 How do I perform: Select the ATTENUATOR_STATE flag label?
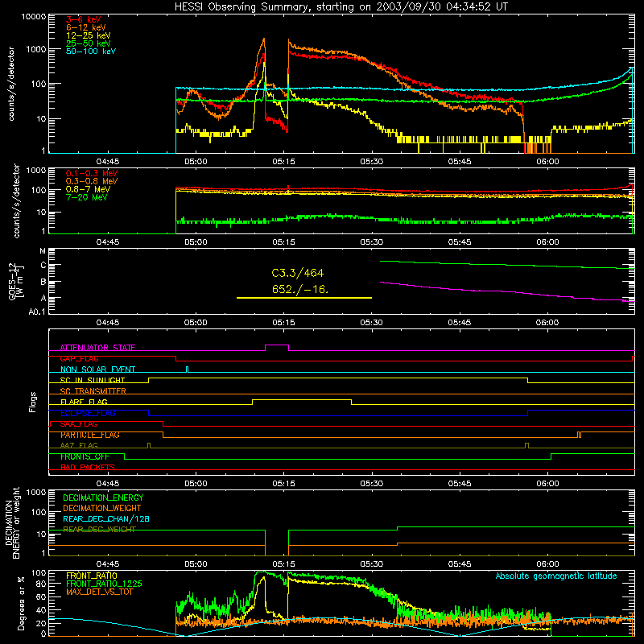point(97,348)
